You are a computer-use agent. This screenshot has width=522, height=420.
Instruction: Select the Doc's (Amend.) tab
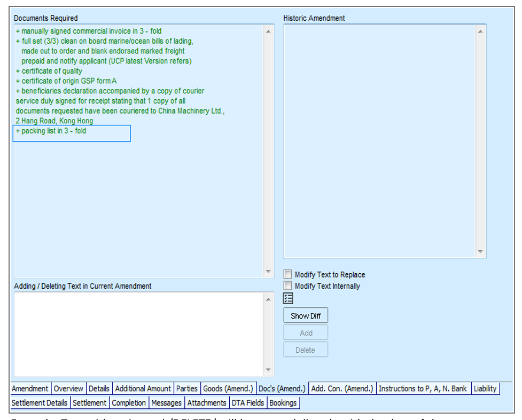pos(282,389)
